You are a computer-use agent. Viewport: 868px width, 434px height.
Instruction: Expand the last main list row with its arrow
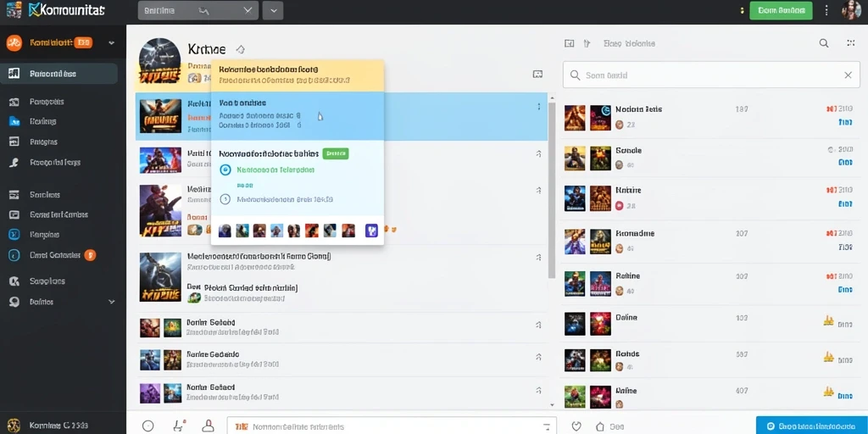click(x=538, y=389)
